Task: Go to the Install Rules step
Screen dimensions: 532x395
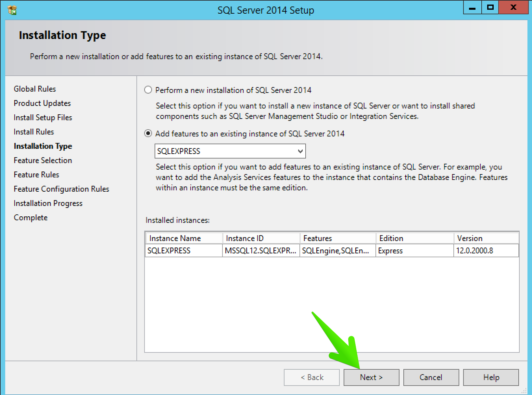Action: 34,132
